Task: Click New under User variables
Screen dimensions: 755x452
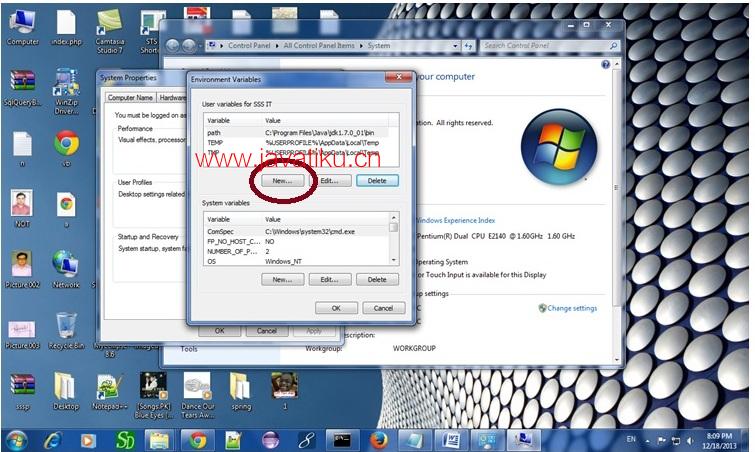Action: pyautogui.click(x=282, y=181)
